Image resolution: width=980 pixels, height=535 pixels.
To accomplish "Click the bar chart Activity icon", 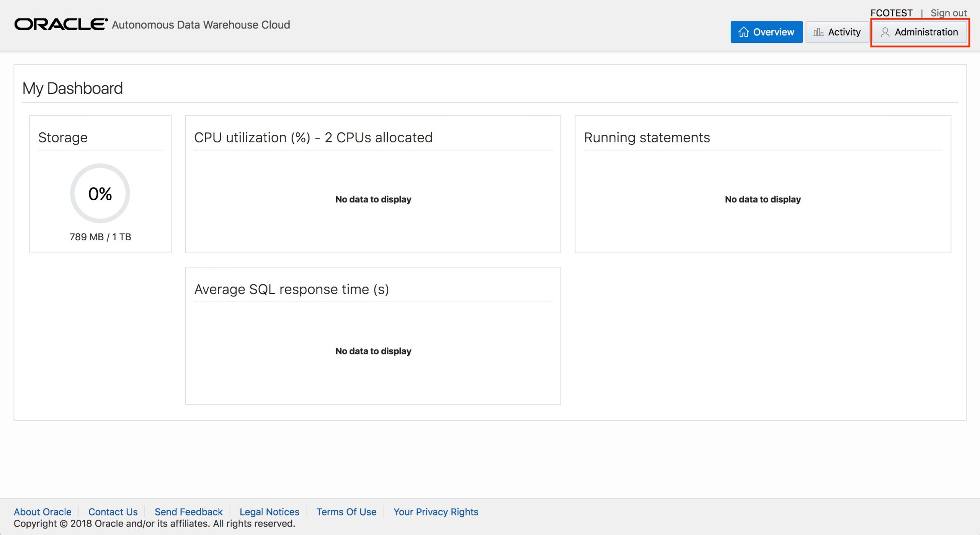I will pos(818,32).
